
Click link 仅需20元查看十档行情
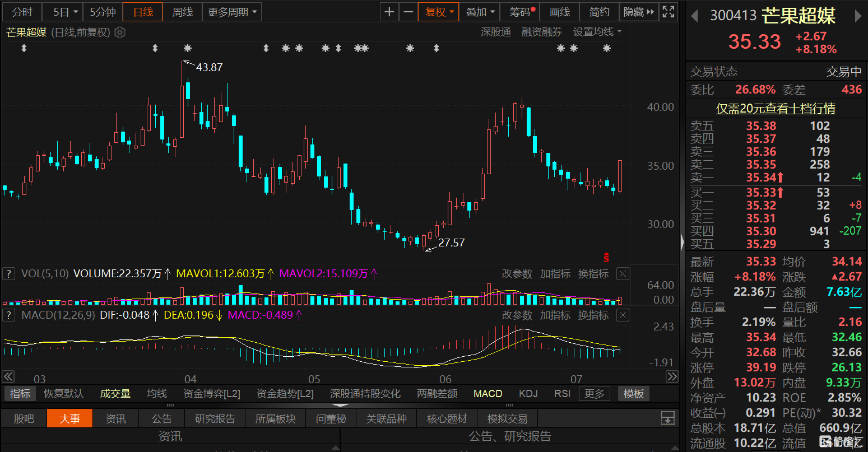tap(776, 109)
